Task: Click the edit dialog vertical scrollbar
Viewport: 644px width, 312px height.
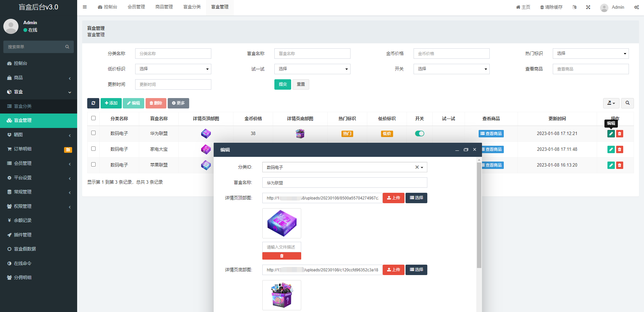Action: point(479,215)
